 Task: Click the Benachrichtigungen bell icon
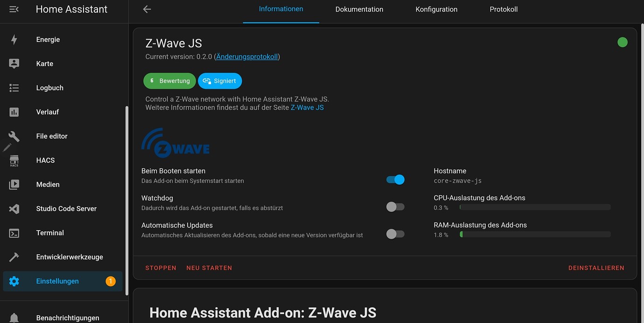click(14, 316)
